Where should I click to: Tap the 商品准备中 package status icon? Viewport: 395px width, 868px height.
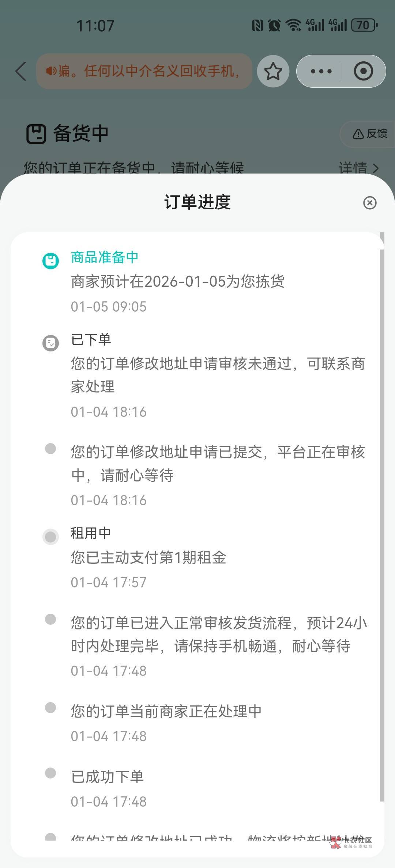50,261
